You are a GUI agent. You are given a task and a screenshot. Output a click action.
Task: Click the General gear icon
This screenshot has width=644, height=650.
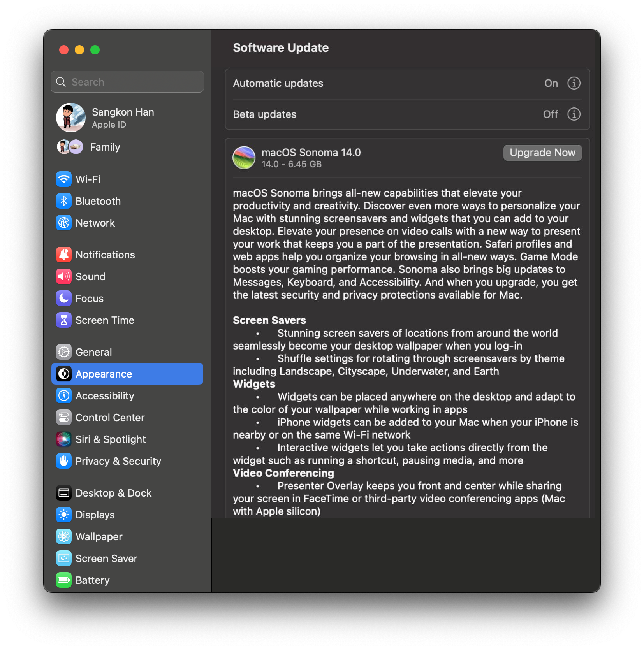pos(64,352)
